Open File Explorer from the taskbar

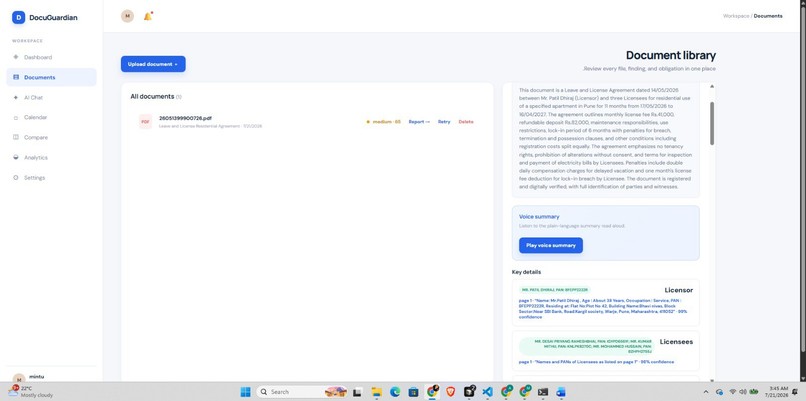pos(376,392)
